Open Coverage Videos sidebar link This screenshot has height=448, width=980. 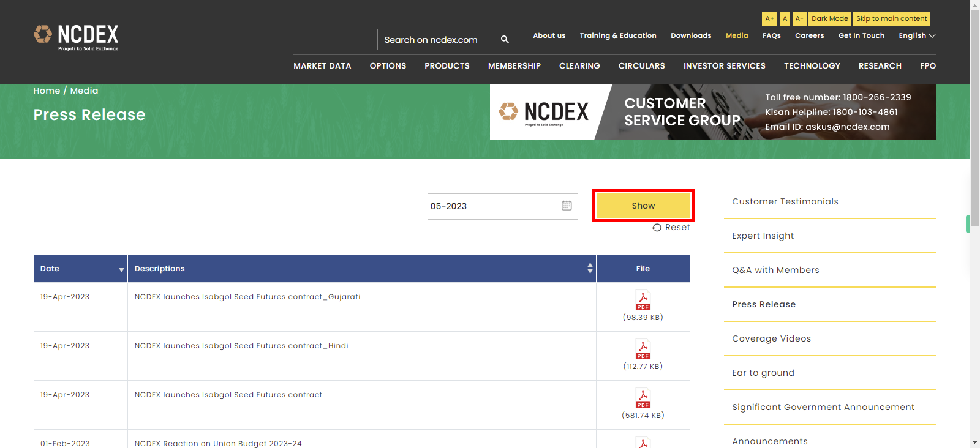[771, 338]
